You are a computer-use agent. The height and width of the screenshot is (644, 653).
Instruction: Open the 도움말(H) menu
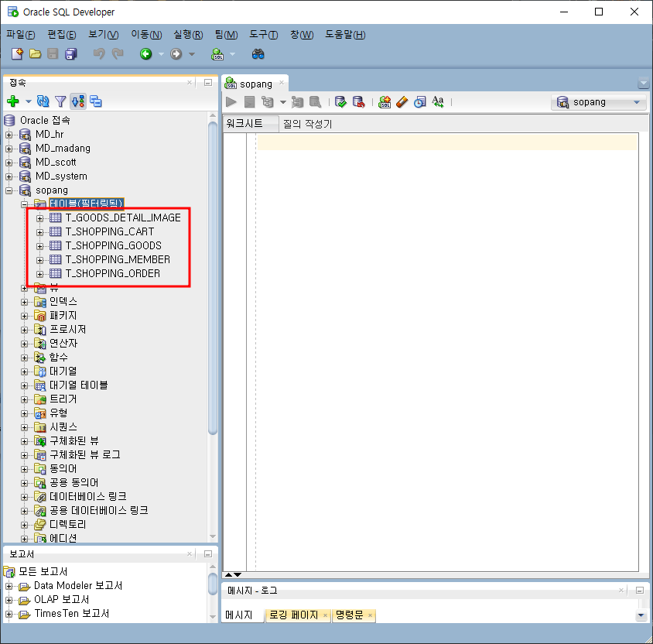(345, 35)
